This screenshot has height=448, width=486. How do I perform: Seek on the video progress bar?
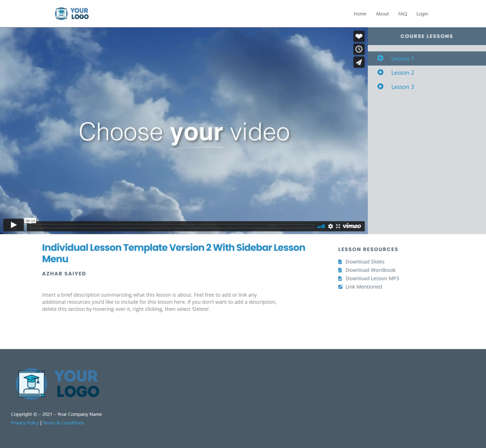coord(172,226)
